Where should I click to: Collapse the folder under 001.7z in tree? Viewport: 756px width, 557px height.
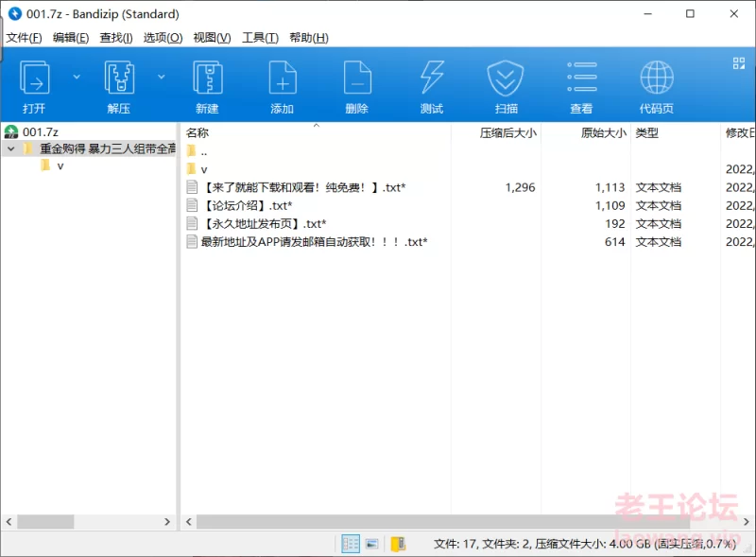pos(10,149)
